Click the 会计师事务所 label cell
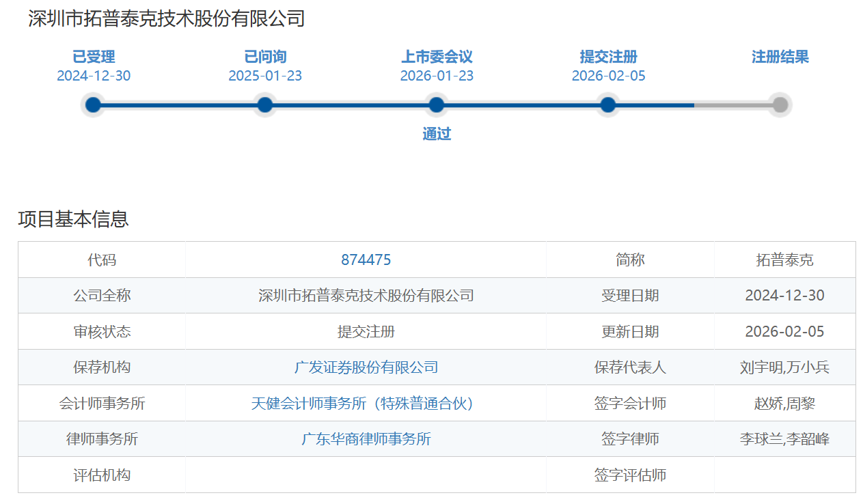This screenshot has height=504, width=863. click(x=102, y=403)
